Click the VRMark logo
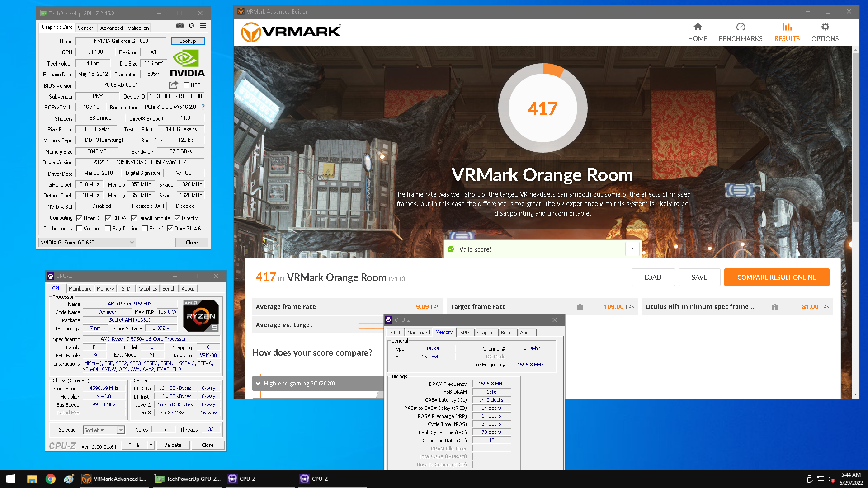 [291, 32]
